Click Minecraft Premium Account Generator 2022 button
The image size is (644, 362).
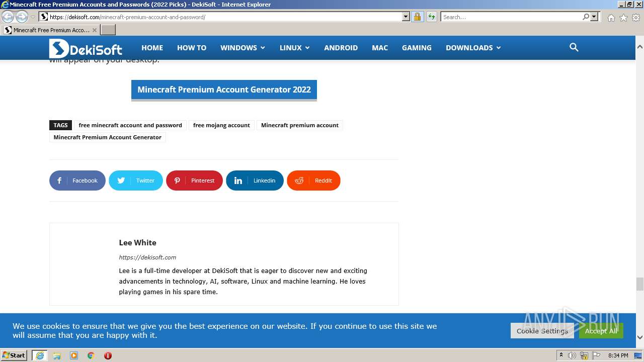[224, 90]
